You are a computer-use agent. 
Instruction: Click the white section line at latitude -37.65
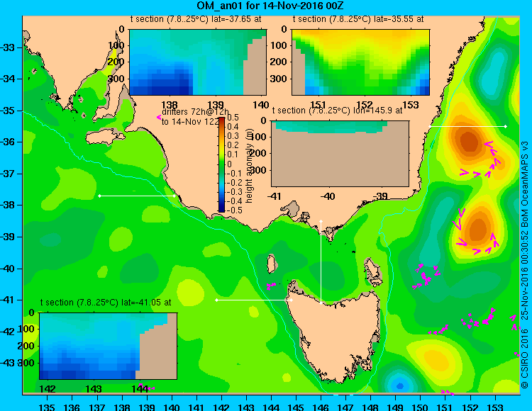(x=137, y=196)
